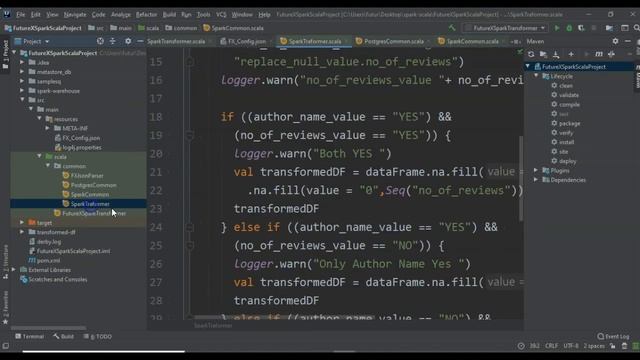Run the FutureXSparkTransformer configuration
The height and width of the screenshot is (360, 640).
[557, 28]
